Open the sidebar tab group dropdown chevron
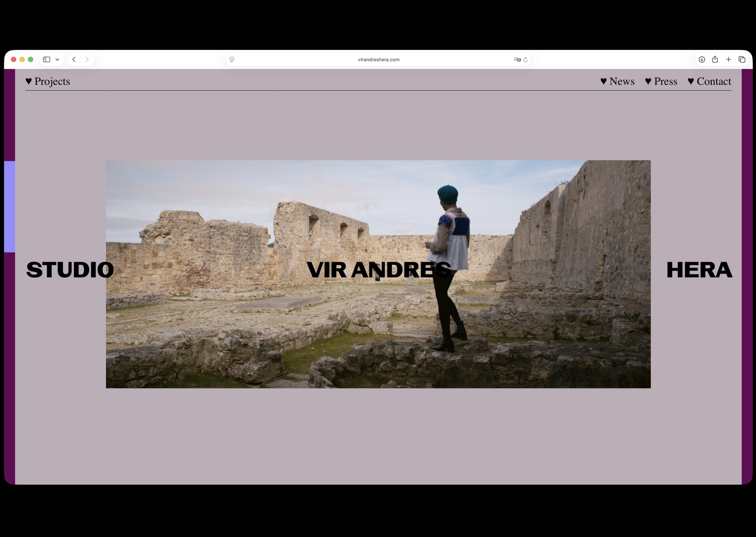 (x=57, y=59)
